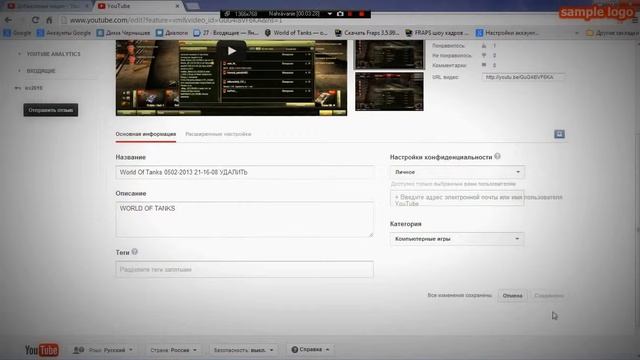The image size is (640, 360).
Task: Open the Google bookmark
Action: click(18, 33)
